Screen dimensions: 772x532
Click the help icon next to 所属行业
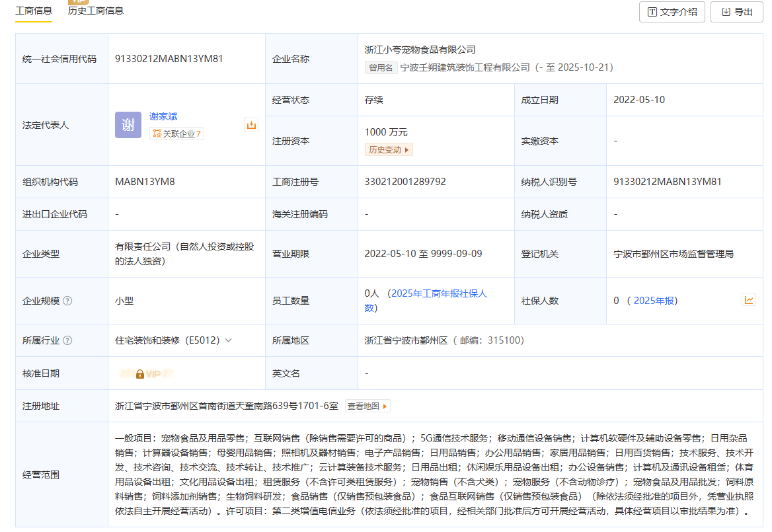pyautogui.click(x=67, y=340)
